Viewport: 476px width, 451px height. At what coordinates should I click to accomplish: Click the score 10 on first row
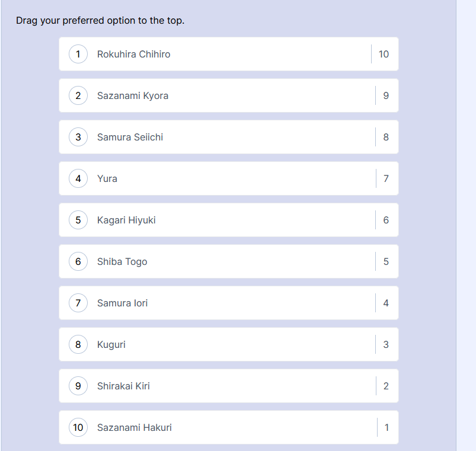[x=384, y=55]
